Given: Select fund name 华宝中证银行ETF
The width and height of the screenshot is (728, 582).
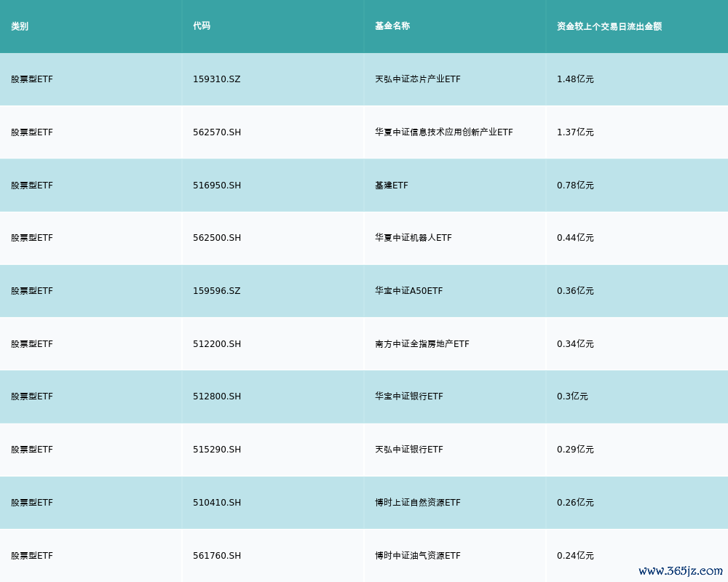Looking at the screenshot, I should [x=409, y=396].
